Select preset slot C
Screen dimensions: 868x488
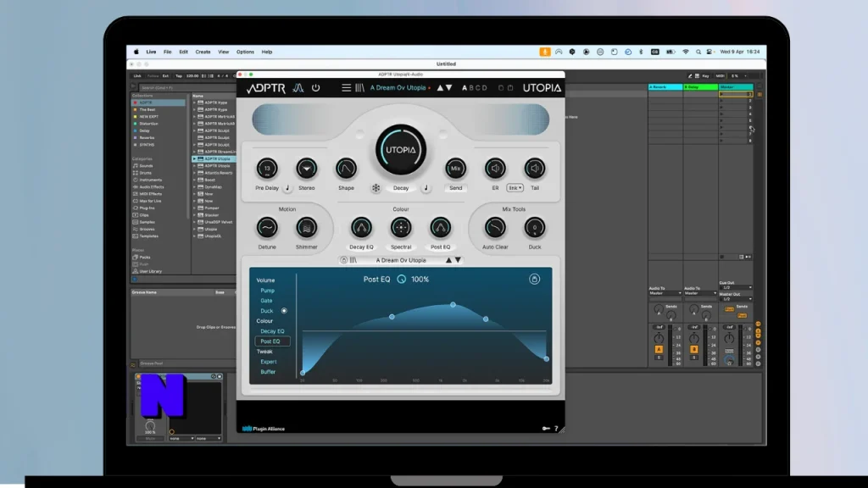478,88
